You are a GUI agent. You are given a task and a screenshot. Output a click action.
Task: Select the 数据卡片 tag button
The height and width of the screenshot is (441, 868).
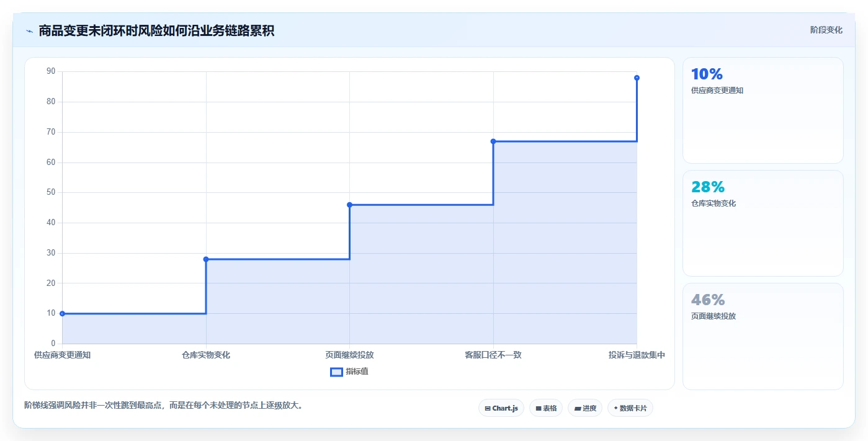pos(630,408)
